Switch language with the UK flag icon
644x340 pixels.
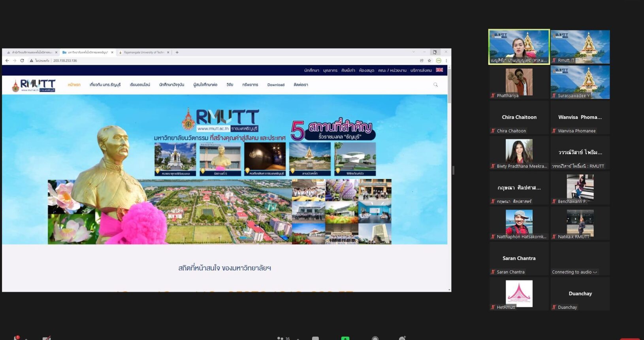click(x=439, y=70)
